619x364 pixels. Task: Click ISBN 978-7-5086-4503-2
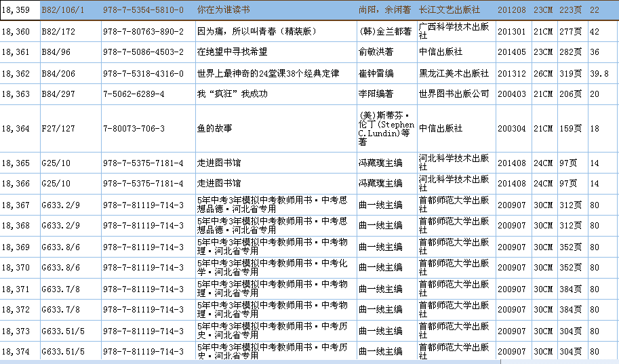tap(148, 52)
